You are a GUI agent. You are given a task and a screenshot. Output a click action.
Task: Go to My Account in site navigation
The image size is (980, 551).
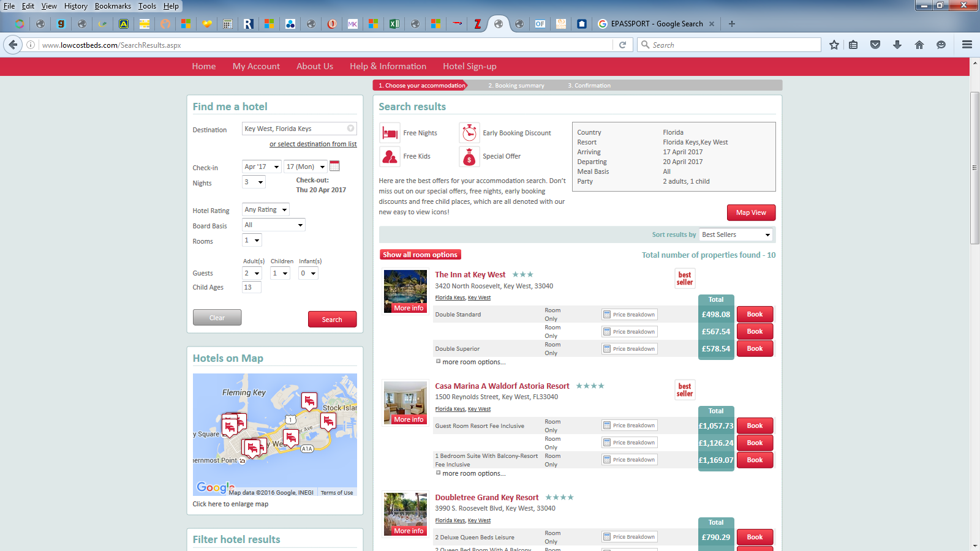click(256, 66)
